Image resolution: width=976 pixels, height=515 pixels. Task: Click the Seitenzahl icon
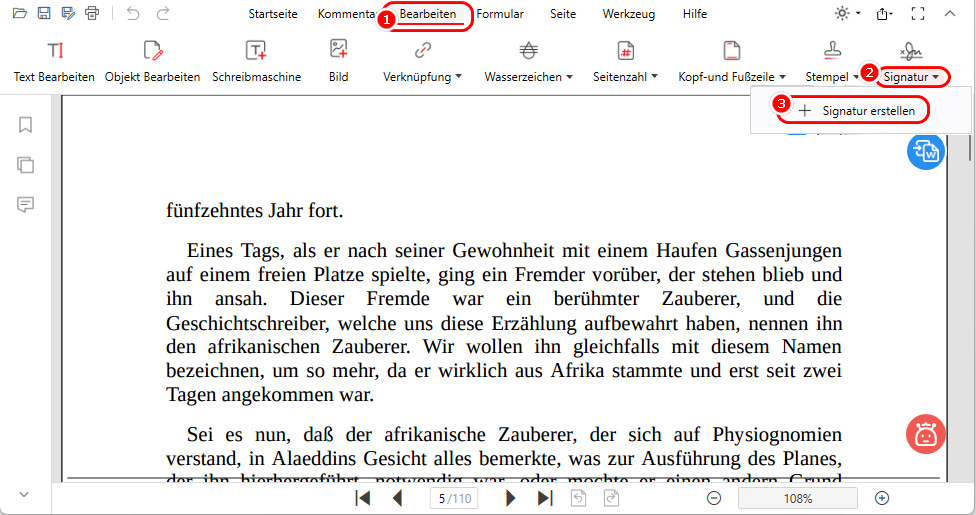point(626,50)
